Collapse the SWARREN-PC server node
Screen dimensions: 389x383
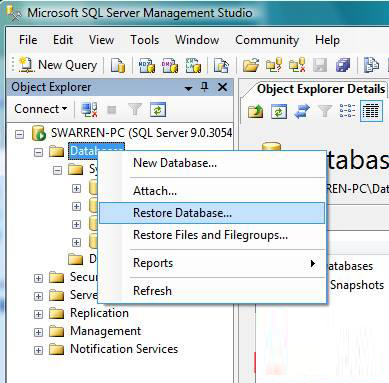[20, 134]
